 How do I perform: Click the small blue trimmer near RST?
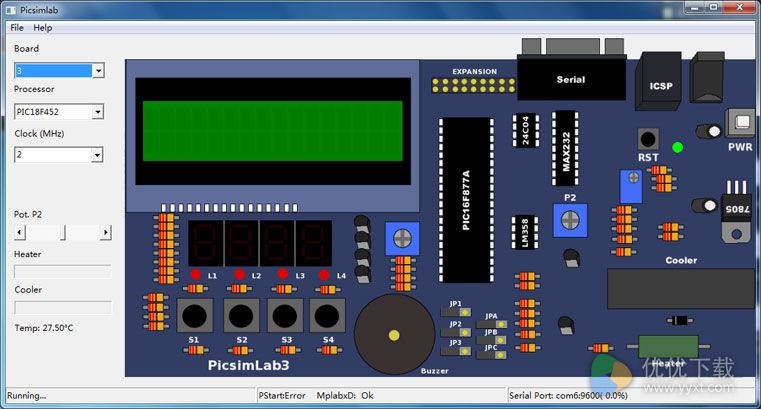point(631,186)
